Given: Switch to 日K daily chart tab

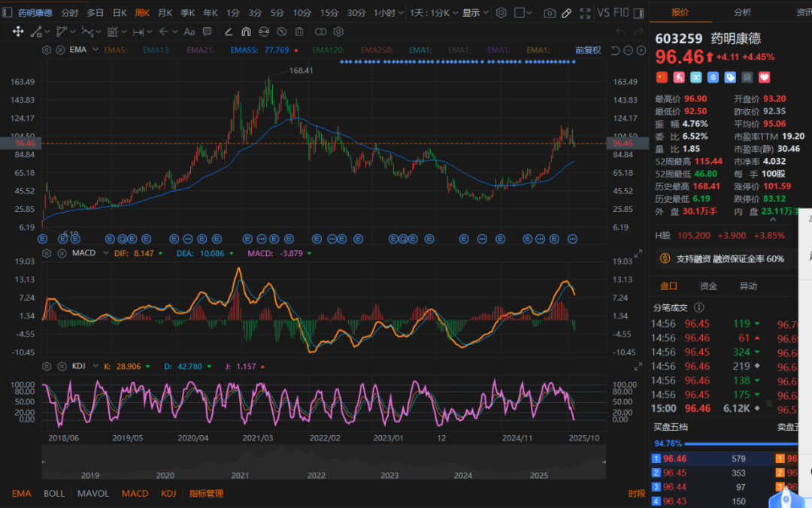Looking at the screenshot, I should [120, 13].
